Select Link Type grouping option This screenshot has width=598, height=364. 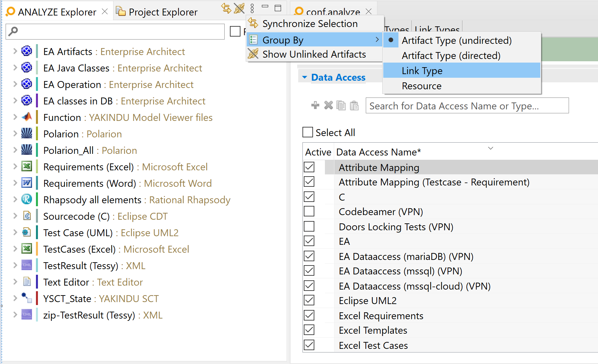(x=462, y=70)
